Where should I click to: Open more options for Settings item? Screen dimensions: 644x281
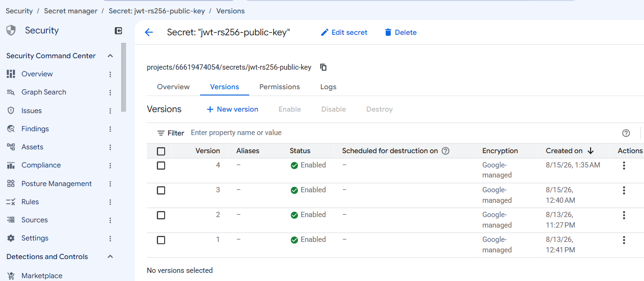click(110, 239)
